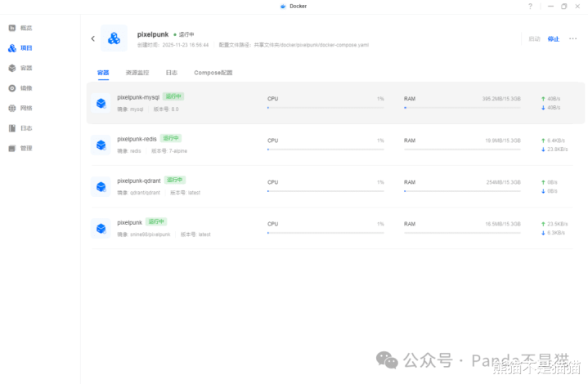Click pixelpunk-redis upload speed arrow

[543, 141]
